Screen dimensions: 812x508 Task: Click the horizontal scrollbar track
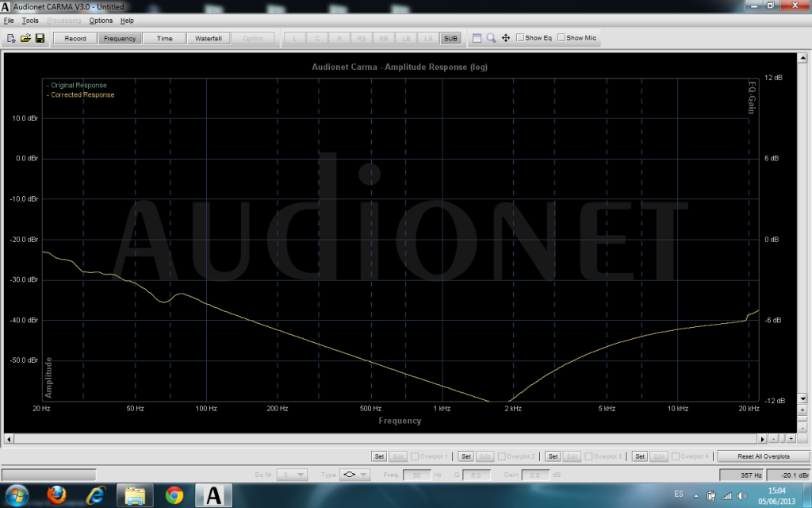pos(385,438)
